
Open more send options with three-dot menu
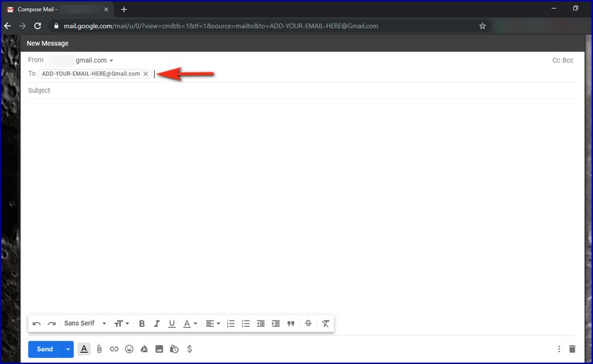559,349
